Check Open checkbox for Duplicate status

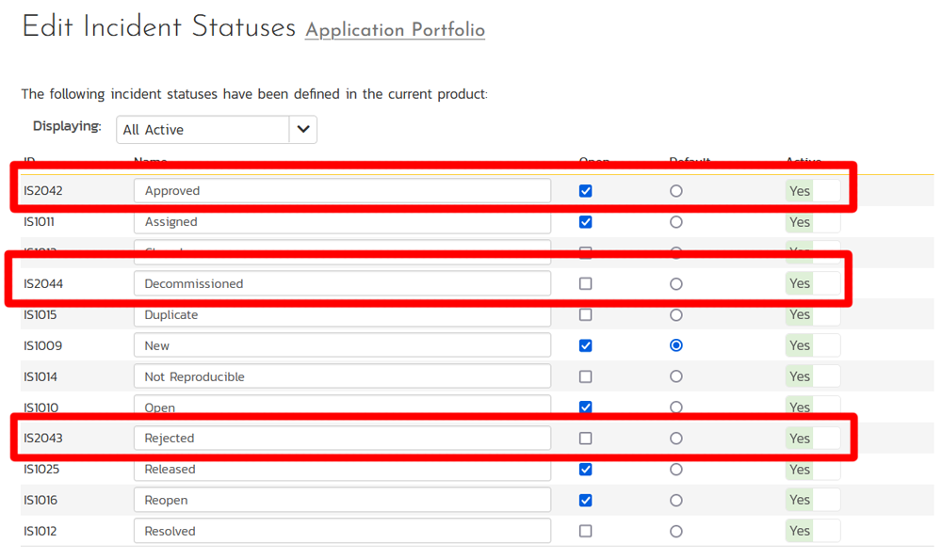(x=586, y=314)
